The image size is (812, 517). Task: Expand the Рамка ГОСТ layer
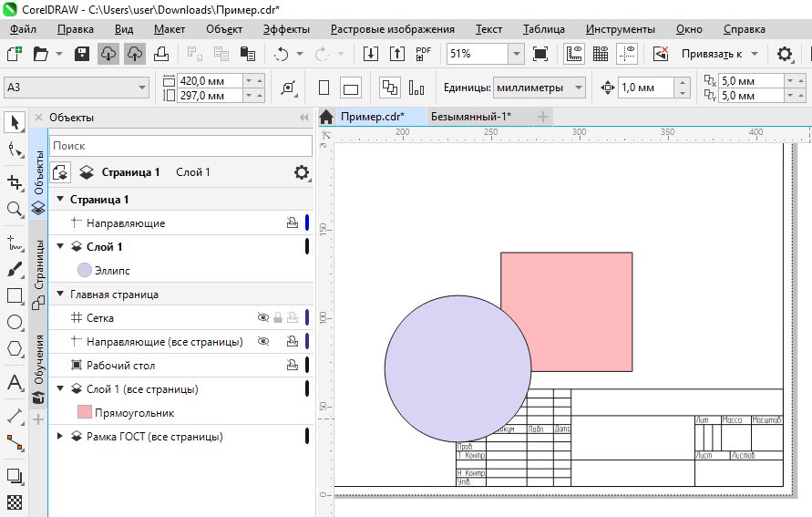pos(60,437)
